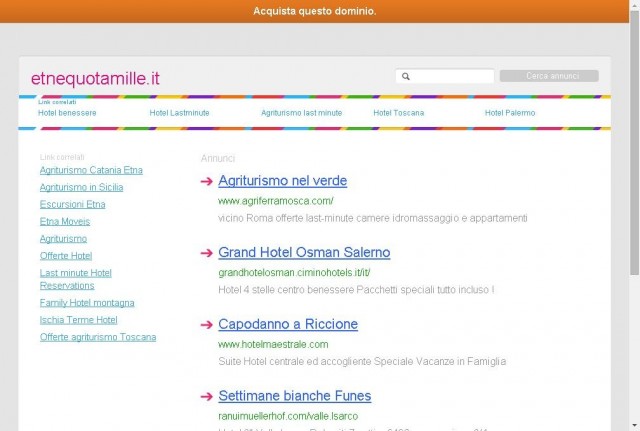Visit the Agriturismo nel verde ad title
640x431 pixels.
point(282,181)
